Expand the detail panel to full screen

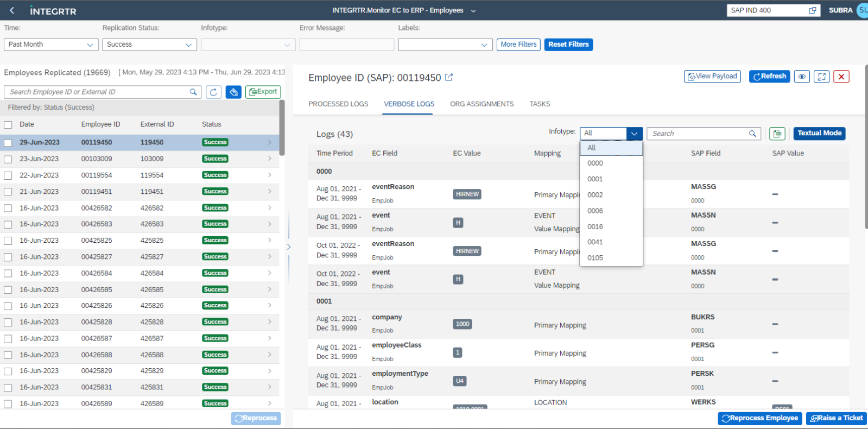point(822,77)
